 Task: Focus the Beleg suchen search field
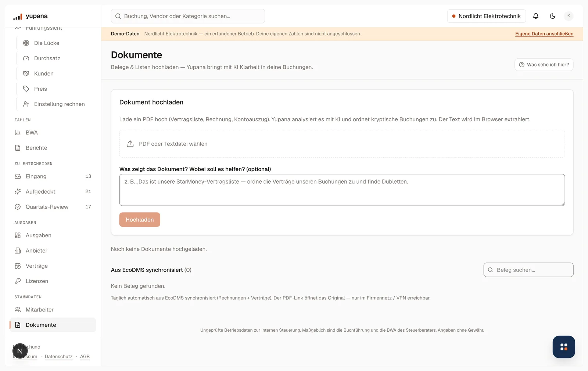pos(528,270)
